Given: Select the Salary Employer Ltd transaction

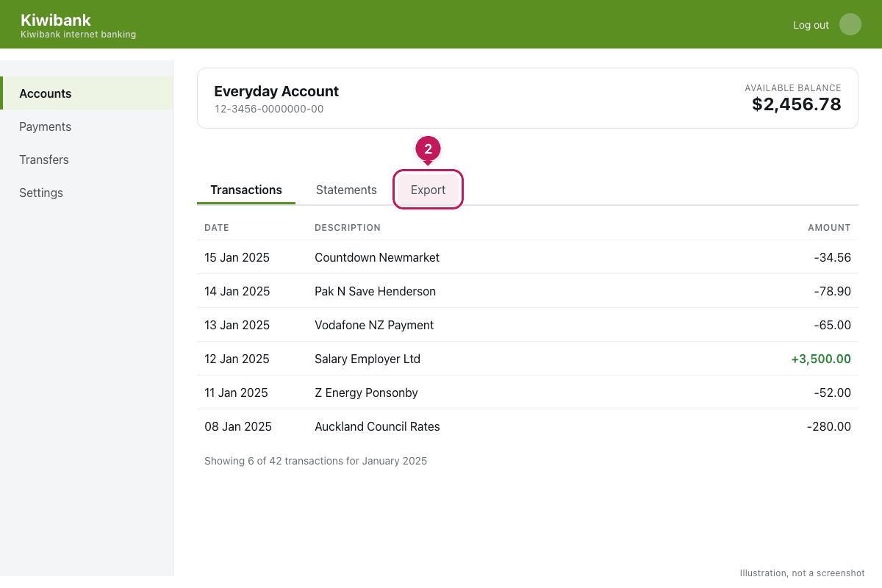Looking at the screenshot, I should (x=528, y=359).
